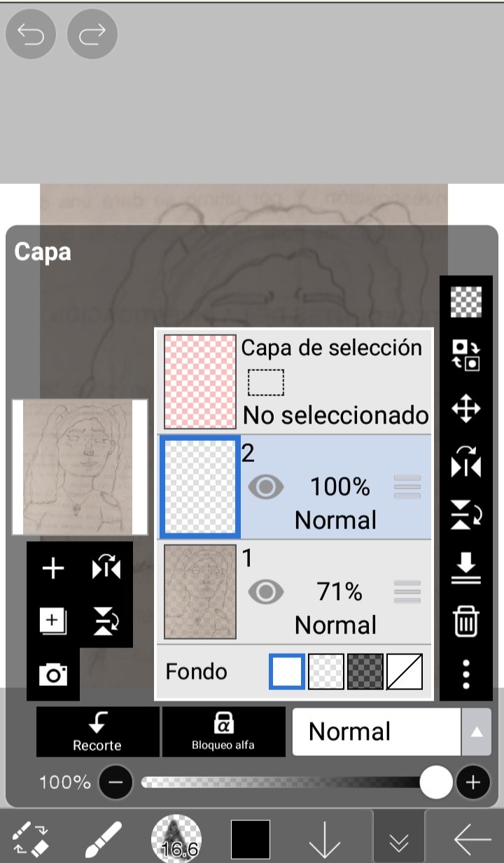Select layer 1 in the layer list

(293, 592)
